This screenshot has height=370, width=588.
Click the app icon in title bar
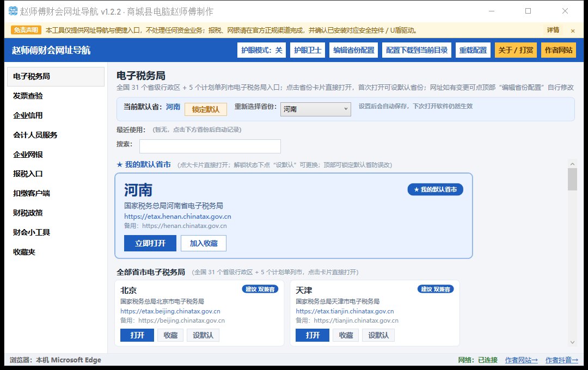tap(13, 11)
